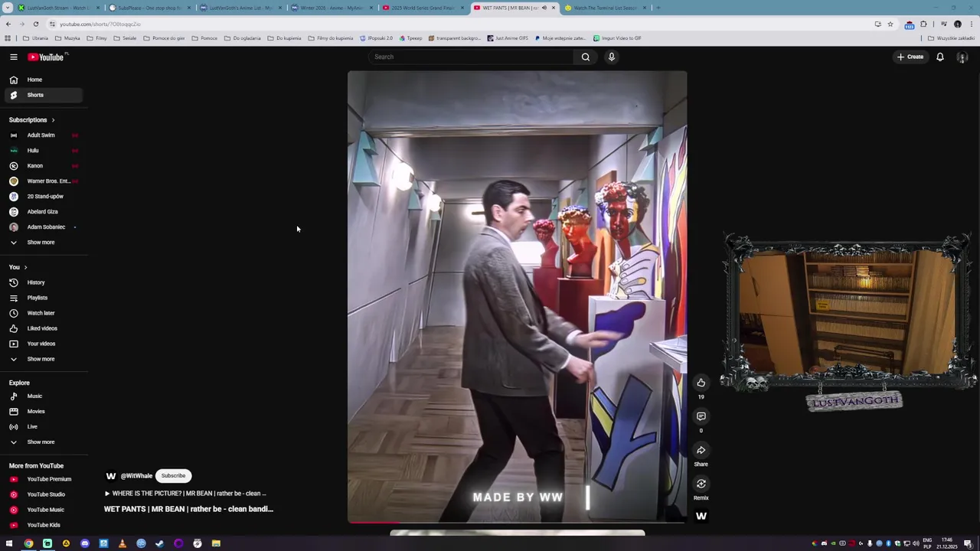Open related video WHERE IS THE PICTURE
The image size is (980, 551).
click(x=185, y=494)
